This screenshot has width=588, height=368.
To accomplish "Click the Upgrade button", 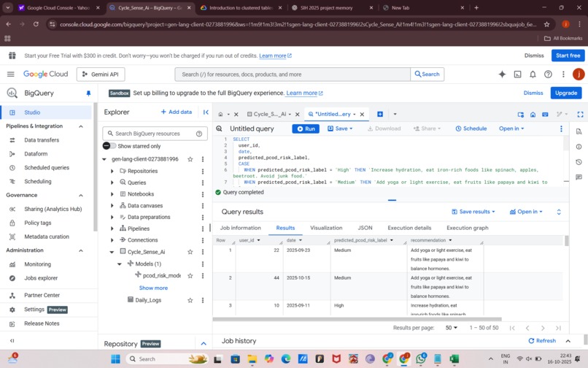I will pos(566,93).
